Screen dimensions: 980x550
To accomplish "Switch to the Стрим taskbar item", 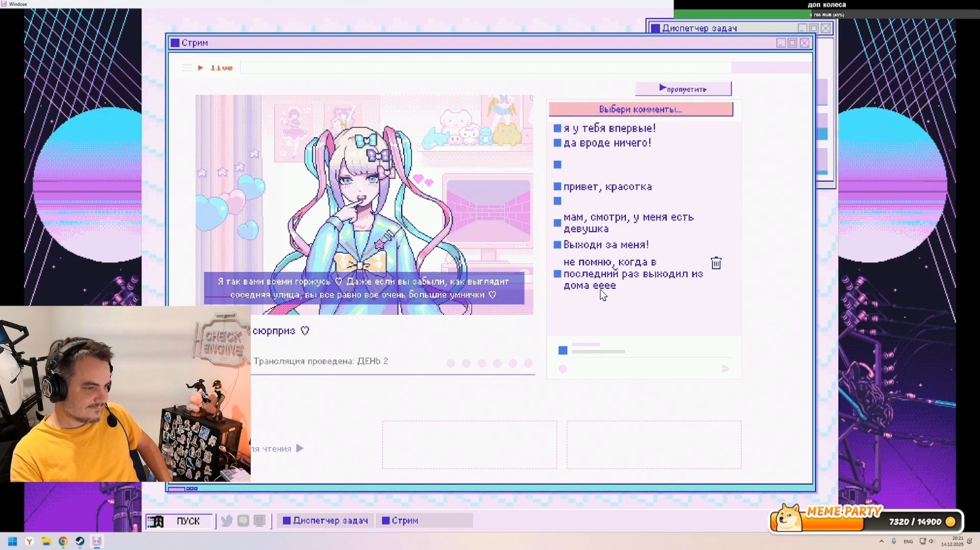I will coord(425,520).
